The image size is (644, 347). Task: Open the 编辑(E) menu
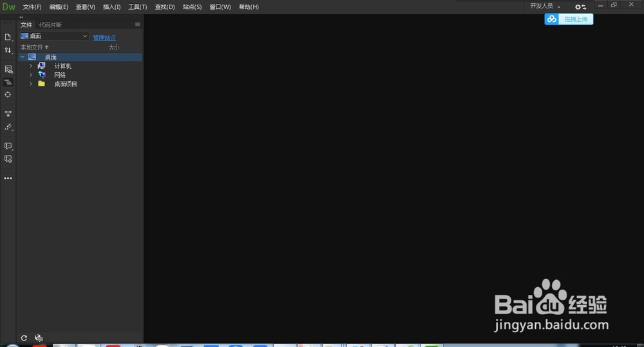pos(59,7)
